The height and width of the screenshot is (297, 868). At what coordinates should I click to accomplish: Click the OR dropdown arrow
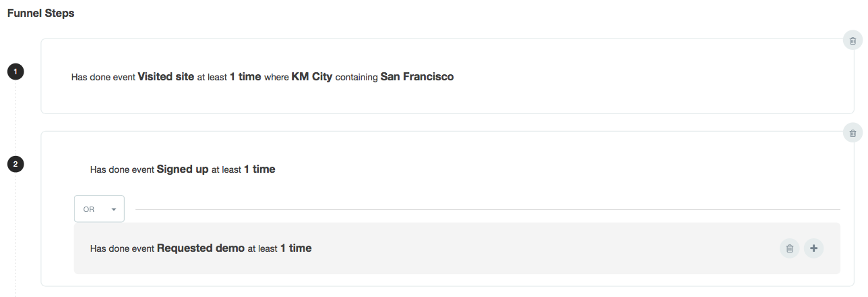(x=114, y=209)
